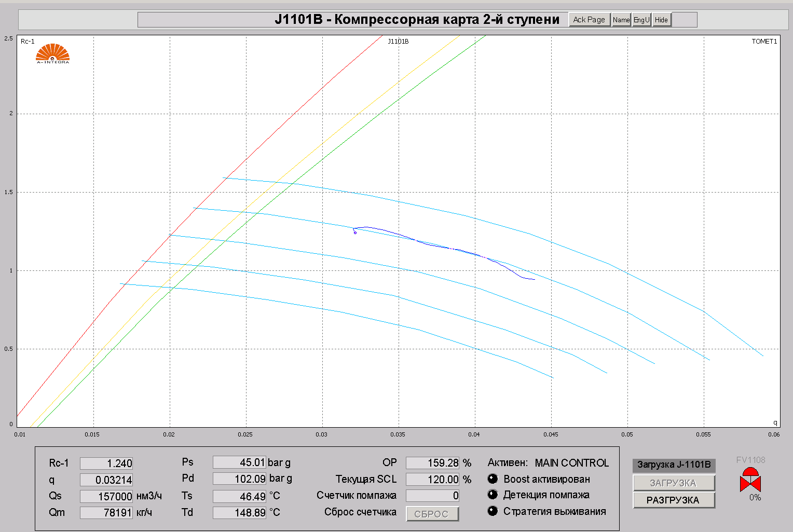Click the TOMET1 label on chart
Image resolution: width=793 pixels, height=532 pixels.
pyautogui.click(x=764, y=42)
